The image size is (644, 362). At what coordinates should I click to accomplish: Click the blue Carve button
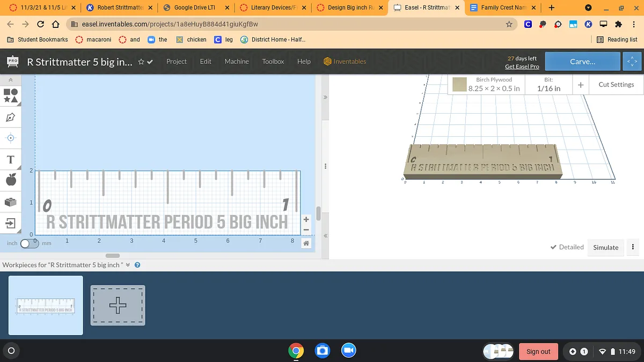point(582,62)
